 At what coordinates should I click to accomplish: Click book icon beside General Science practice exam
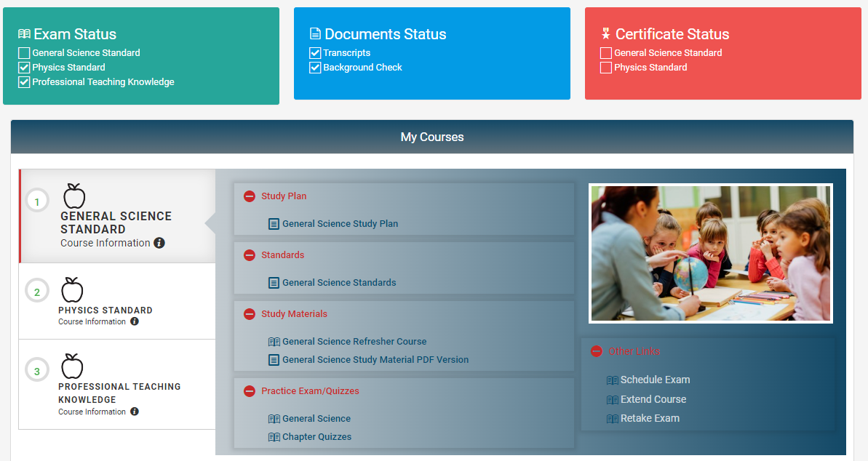pyautogui.click(x=274, y=419)
